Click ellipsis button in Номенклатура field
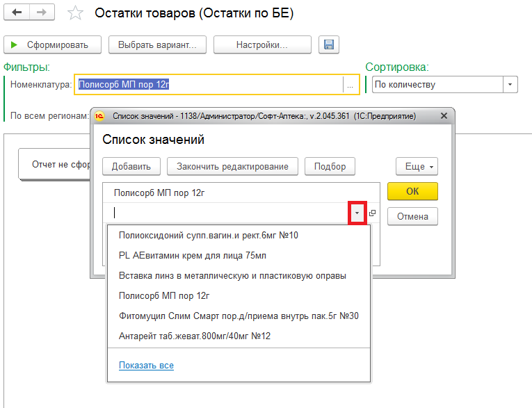Viewport: 532px width, 408px height. (x=350, y=85)
